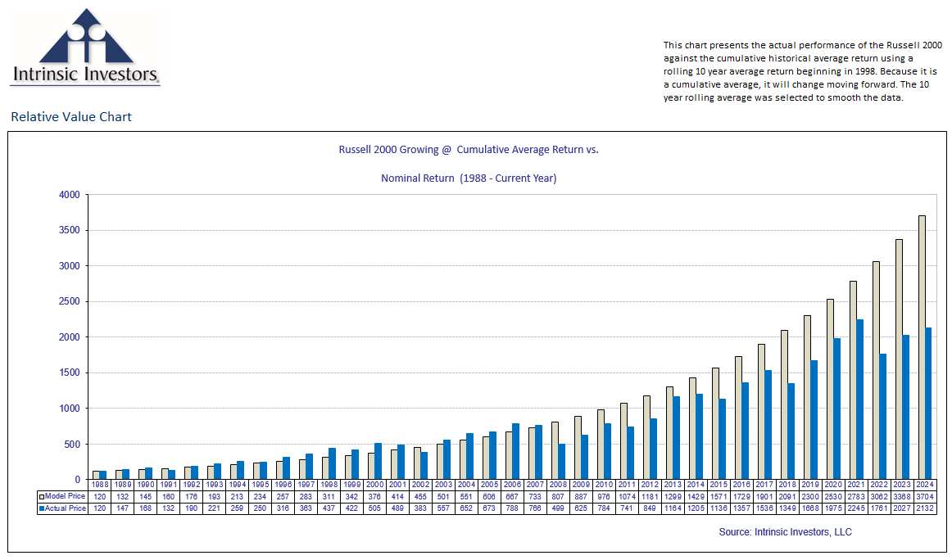
Task: Click the 1975 Actual Price cell
Action: [x=833, y=508]
